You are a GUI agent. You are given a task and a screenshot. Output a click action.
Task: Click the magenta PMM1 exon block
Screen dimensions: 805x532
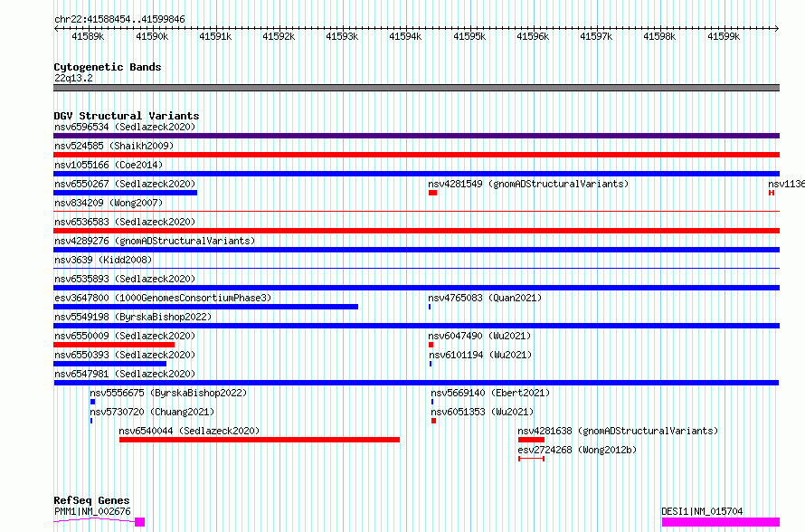139,522
